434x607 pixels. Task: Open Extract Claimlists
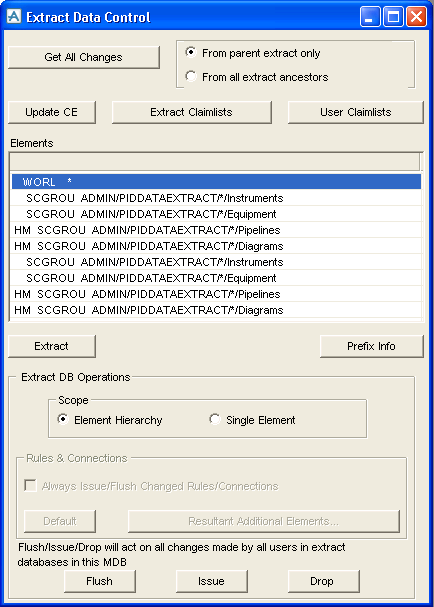pyautogui.click(x=192, y=112)
